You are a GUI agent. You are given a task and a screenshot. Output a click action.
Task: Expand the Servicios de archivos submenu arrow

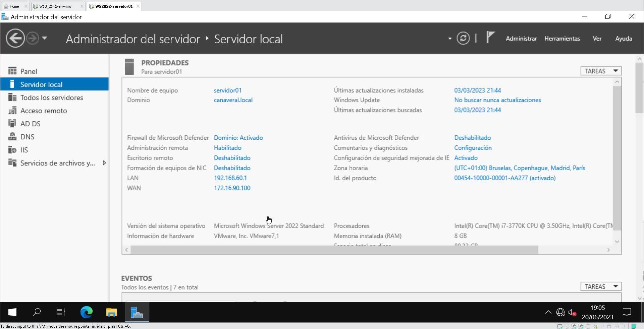pyautogui.click(x=104, y=163)
